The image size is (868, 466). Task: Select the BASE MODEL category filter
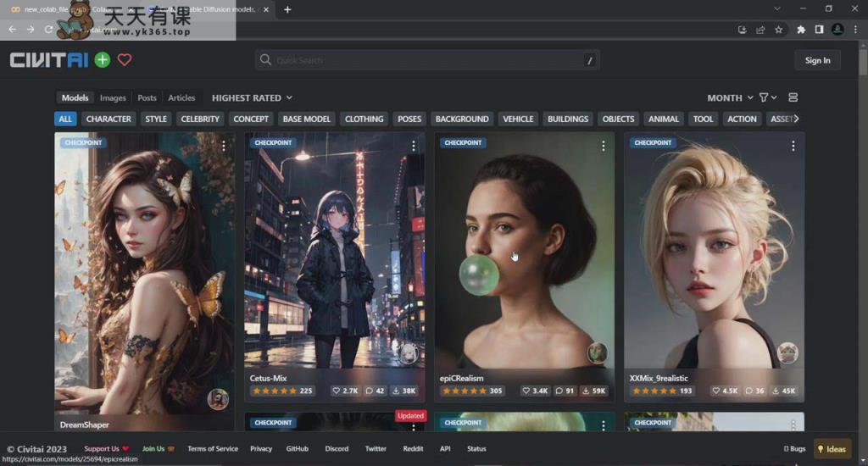(307, 119)
